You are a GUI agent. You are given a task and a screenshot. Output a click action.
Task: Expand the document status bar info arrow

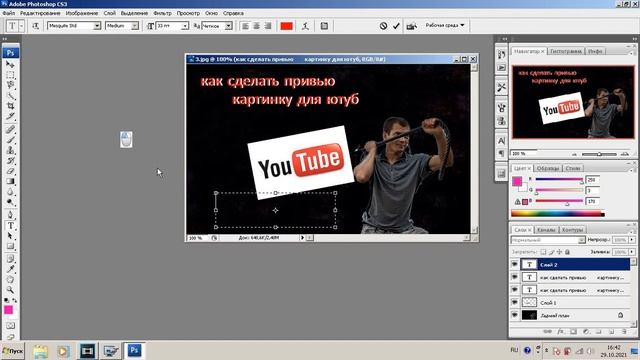click(302, 238)
